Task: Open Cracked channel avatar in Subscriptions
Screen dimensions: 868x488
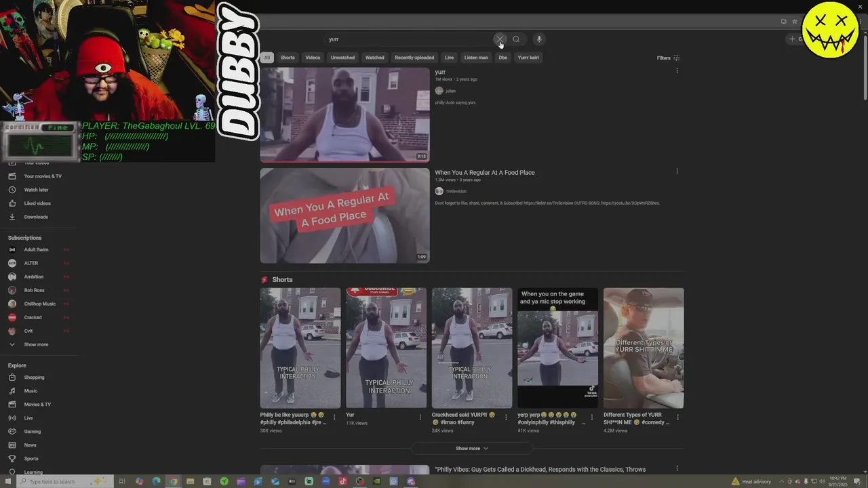Action: coord(12,317)
